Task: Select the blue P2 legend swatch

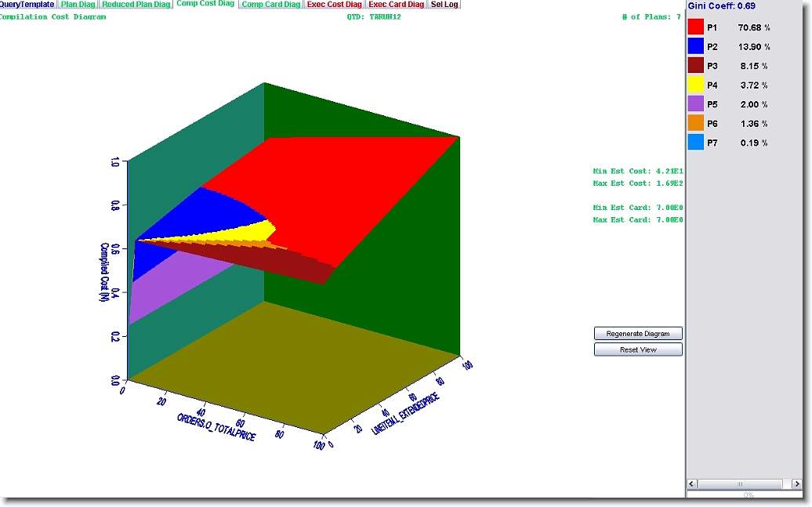Action: [695, 47]
